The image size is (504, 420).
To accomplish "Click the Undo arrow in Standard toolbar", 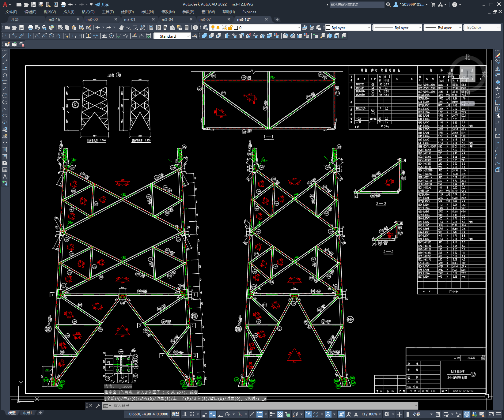I will [x=98, y=28].
